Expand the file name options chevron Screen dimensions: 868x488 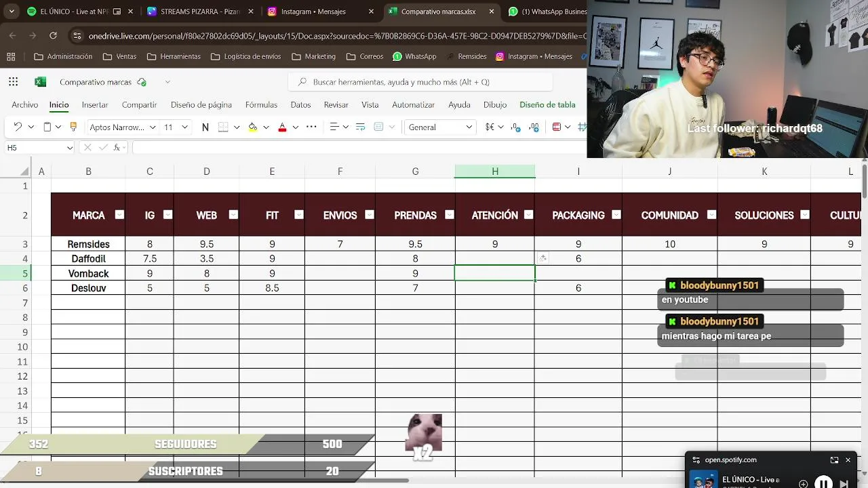point(167,82)
